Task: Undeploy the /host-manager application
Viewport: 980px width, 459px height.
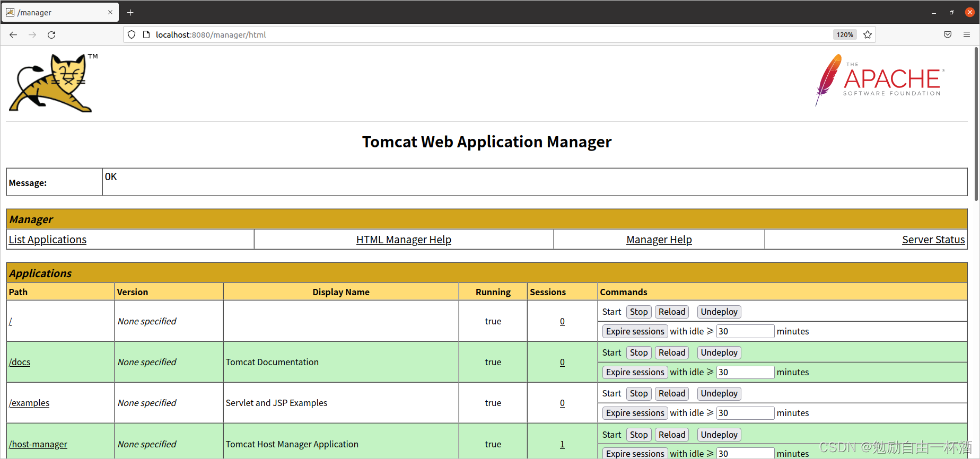Action: (719, 435)
